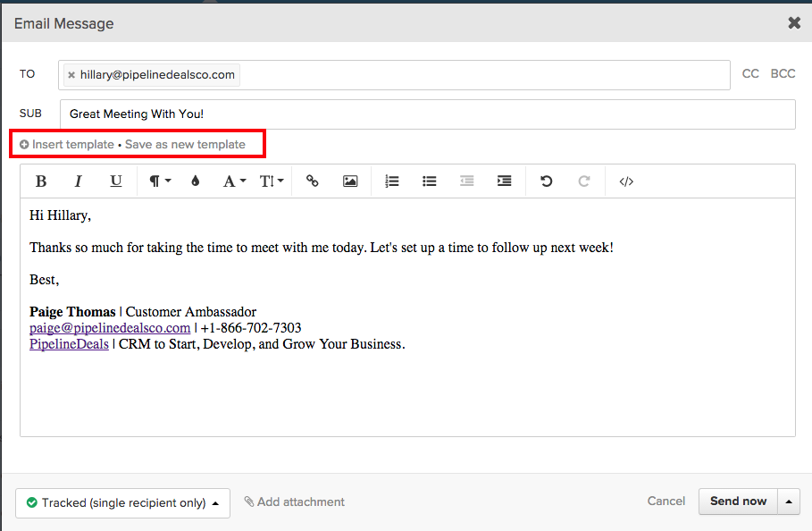This screenshot has height=531, width=812.
Task: Open the Tracked email dropdown
Action: [x=122, y=503]
